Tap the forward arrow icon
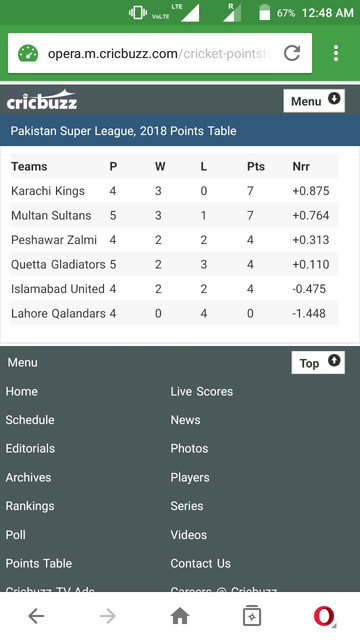Viewport: 360px width, 640px height. click(108, 616)
